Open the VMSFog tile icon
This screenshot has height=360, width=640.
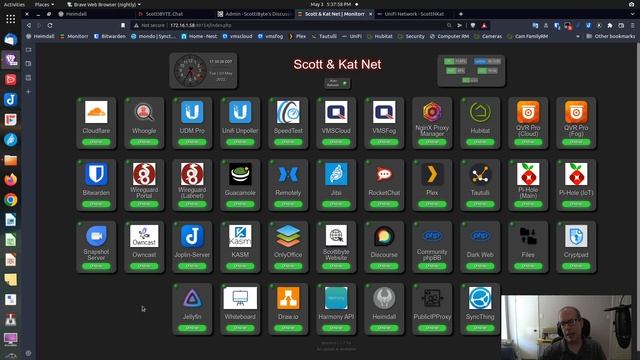384,112
